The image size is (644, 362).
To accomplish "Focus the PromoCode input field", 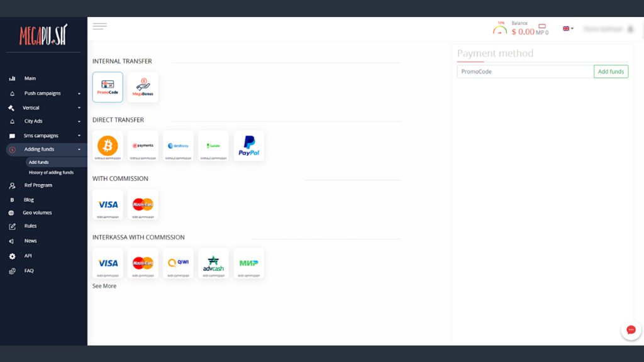I will click(525, 72).
